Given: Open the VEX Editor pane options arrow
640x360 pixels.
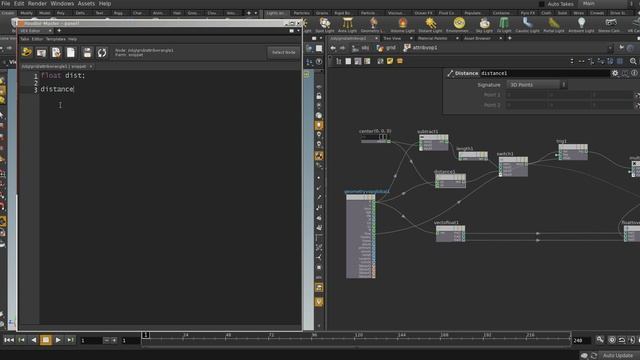Looking at the screenshot, I should coord(298,31).
